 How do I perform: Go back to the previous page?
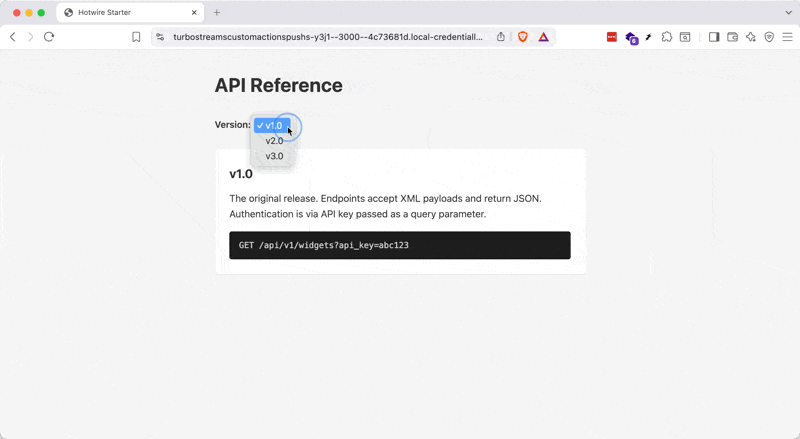click(13, 37)
